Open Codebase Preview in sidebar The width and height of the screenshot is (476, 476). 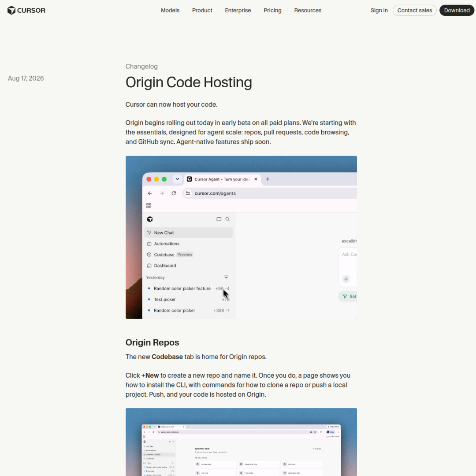click(x=189, y=254)
